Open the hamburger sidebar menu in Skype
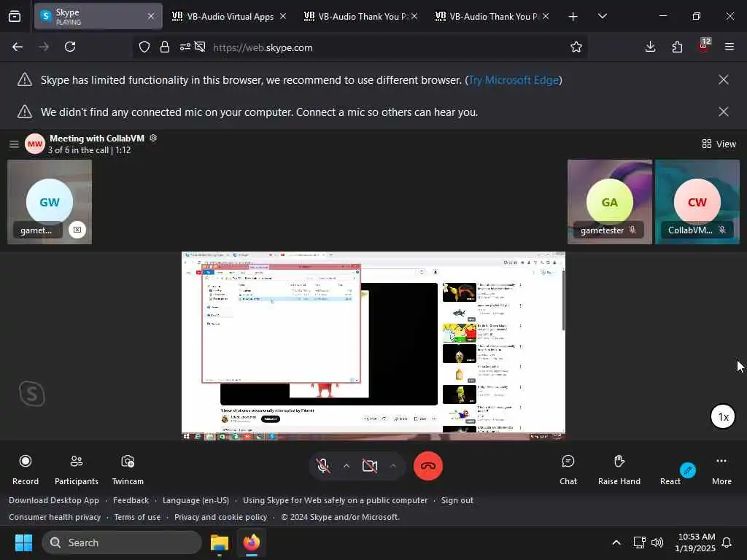Image resolution: width=747 pixels, height=560 pixels. coord(15,144)
